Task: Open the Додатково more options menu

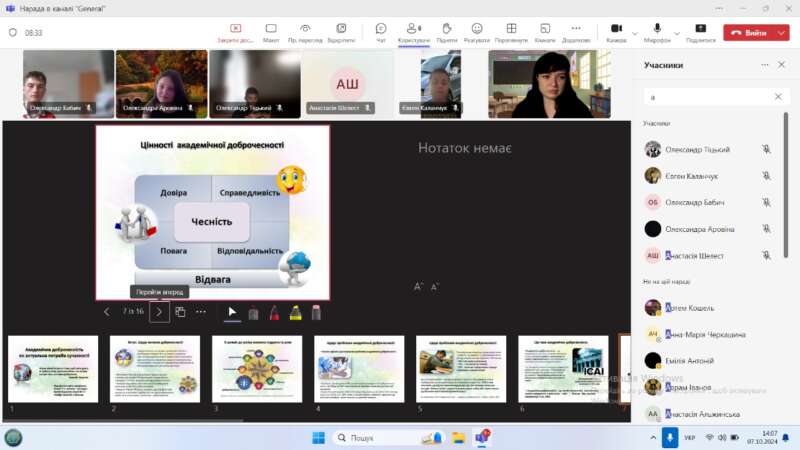Action: point(576,30)
